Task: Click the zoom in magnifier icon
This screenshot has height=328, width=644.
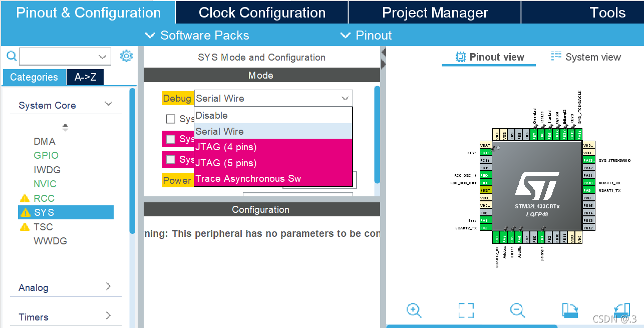Action: (414, 310)
